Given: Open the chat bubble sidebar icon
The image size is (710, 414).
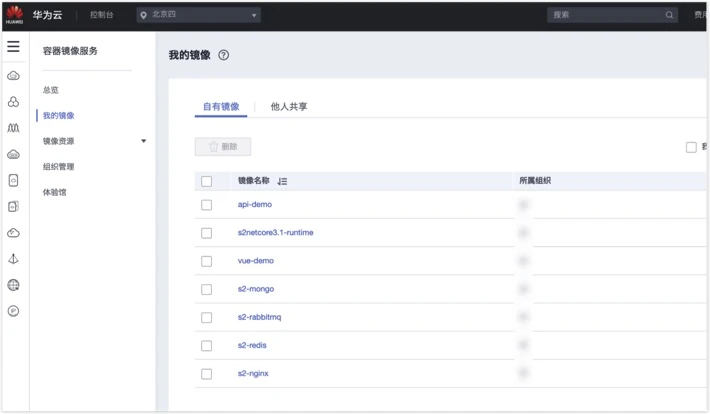Looking at the screenshot, I should click(x=14, y=311).
